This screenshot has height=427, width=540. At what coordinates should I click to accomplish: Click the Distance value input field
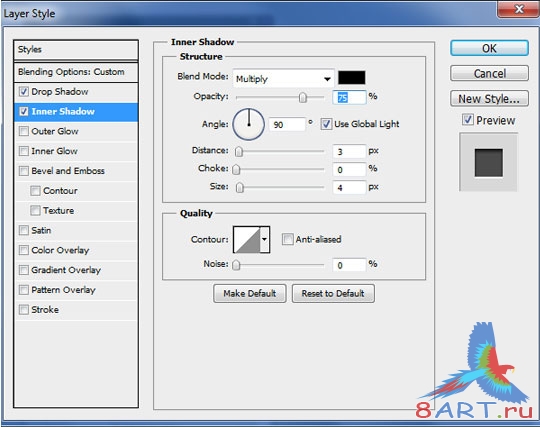pyautogui.click(x=349, y=152)
